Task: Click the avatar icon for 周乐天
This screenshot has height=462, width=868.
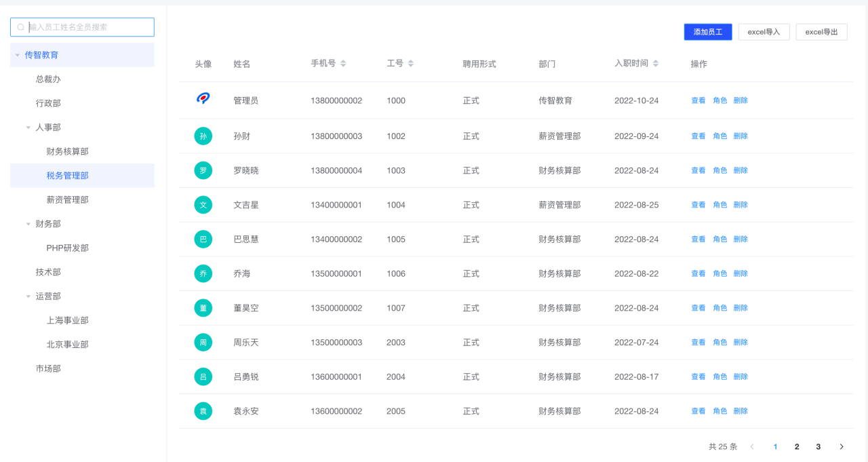Action: [x=203, y=343]
